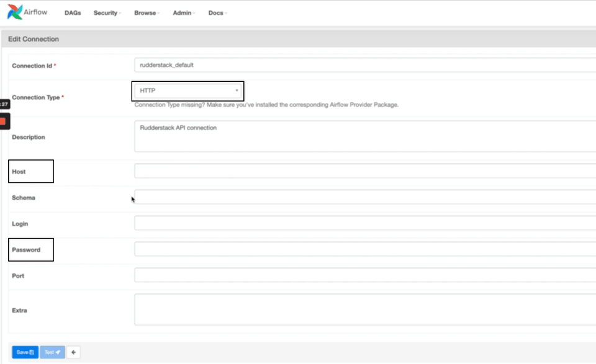596x364 pixels.
Task: Click the Edit Connection heading
Action: [x=34, y=39]
